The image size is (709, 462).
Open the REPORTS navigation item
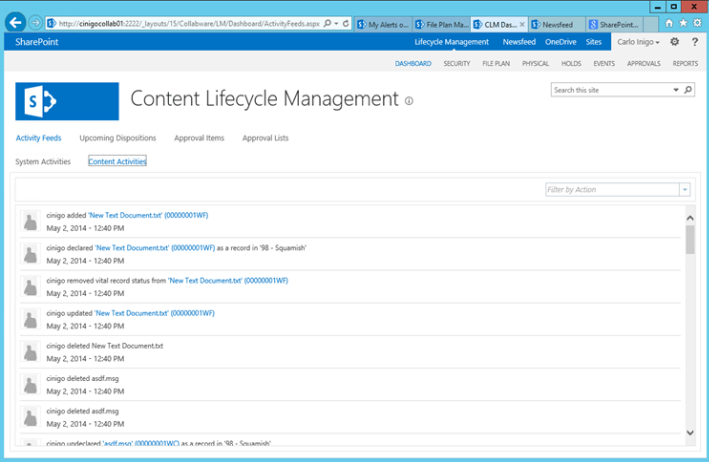[685, 64]
